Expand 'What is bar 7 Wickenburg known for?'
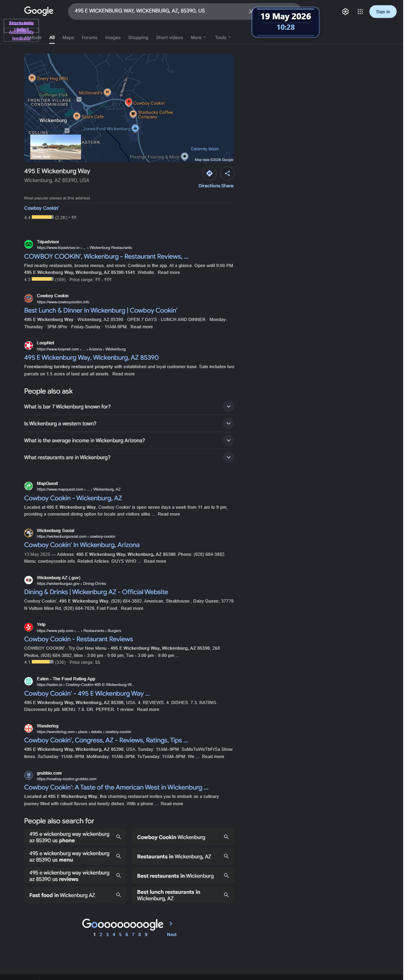This screenshot has width=408, height=980. tap(129, 406)
